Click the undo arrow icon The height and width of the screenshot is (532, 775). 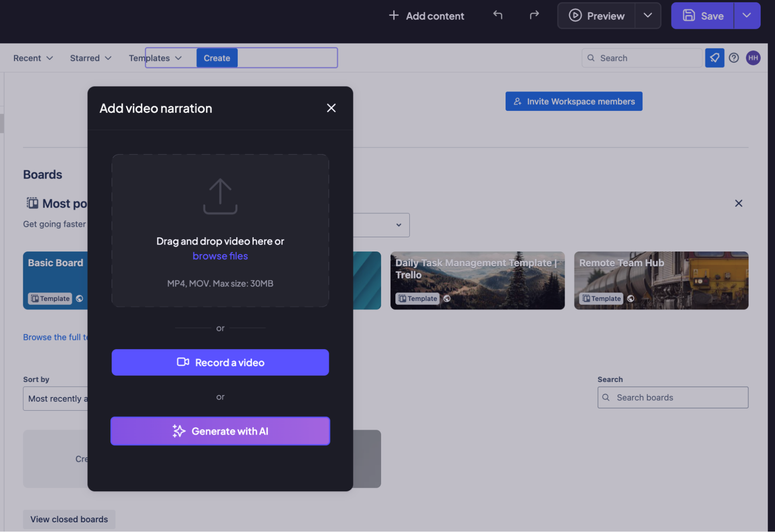[x=498, y=15]
